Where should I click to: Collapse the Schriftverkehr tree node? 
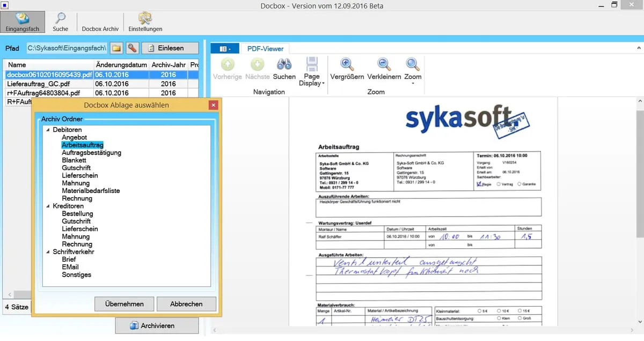point(48,252)
